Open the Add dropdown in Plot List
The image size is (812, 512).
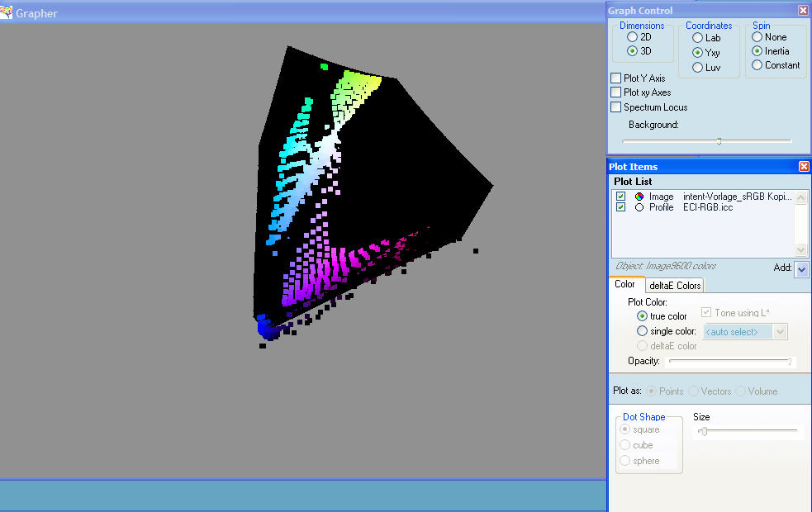coord(801,268)
